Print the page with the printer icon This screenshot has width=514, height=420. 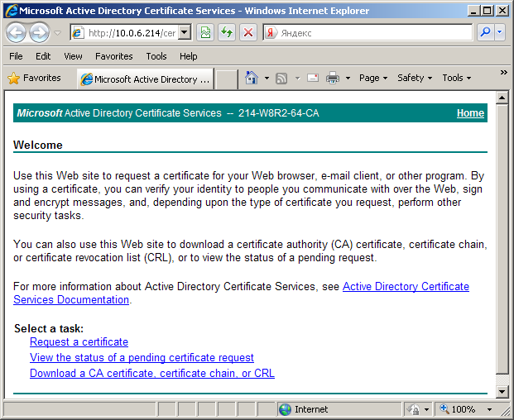[333, 78]
